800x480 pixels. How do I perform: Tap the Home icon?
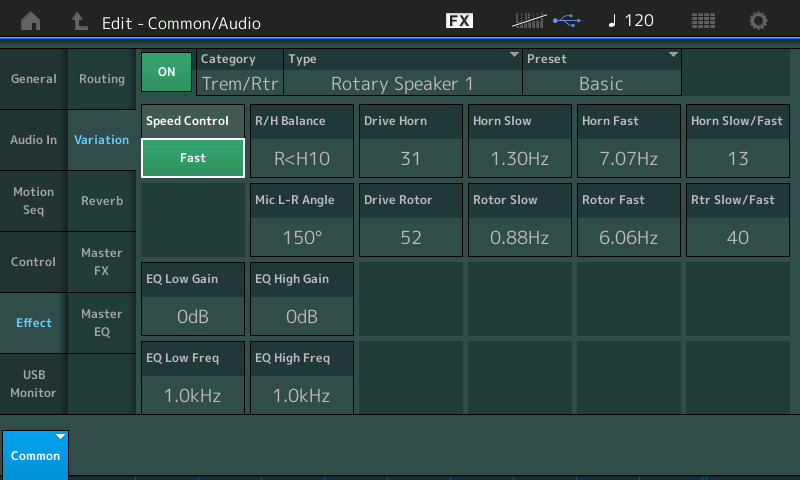tap(32, 21)
